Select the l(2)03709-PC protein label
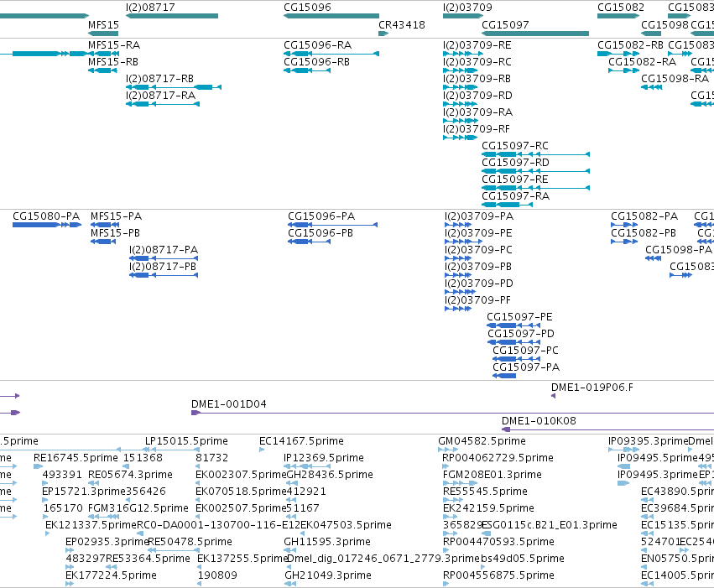 [478, 250]
